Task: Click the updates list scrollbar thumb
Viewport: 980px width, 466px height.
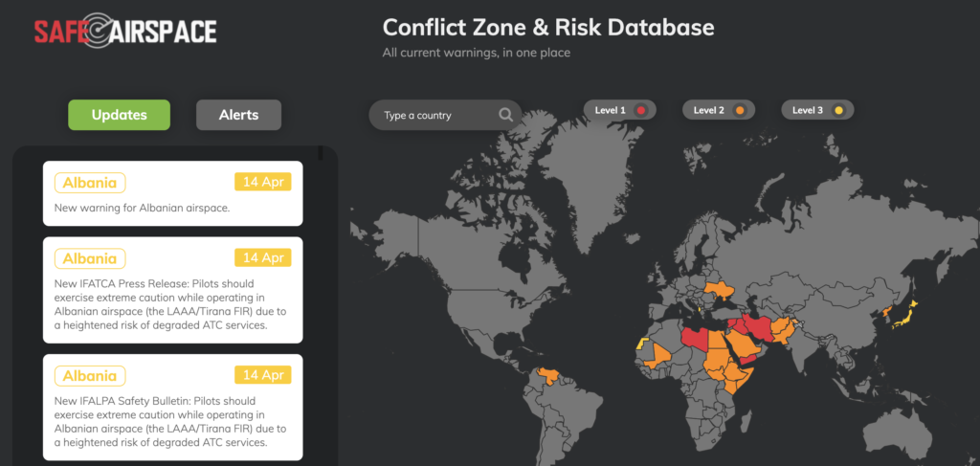Action: click(x=320, y=152)
